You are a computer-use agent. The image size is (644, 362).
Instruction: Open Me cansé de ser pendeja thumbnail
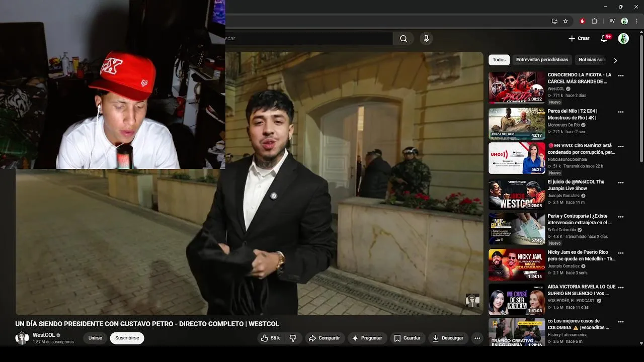(517, 300)
